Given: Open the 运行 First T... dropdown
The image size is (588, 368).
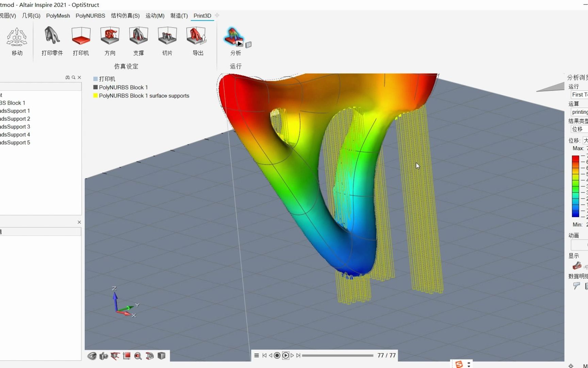Looking at the screenshot, I should point(579,95).
